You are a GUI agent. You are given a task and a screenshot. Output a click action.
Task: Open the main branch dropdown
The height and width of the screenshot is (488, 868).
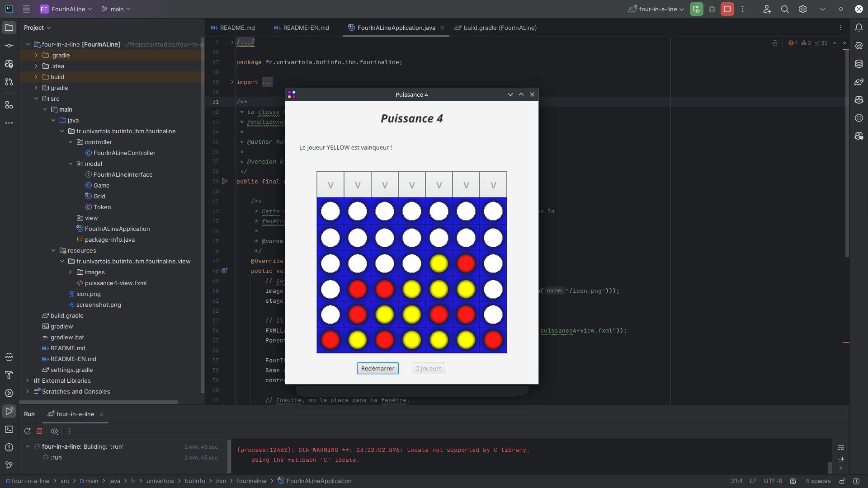pos(116,9)
